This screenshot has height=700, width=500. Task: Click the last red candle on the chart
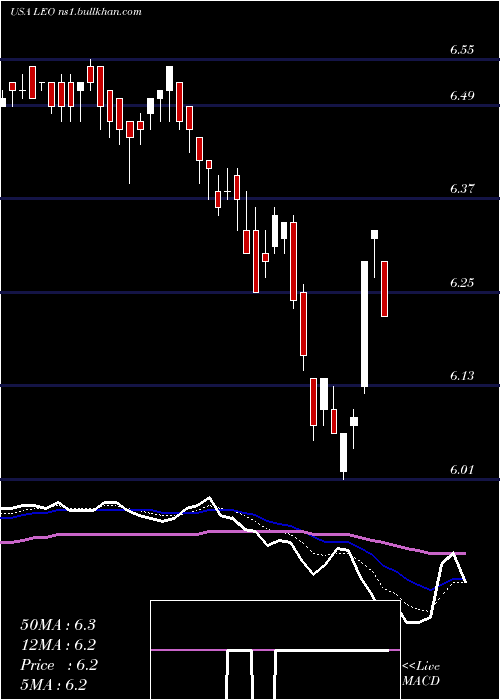384,289
